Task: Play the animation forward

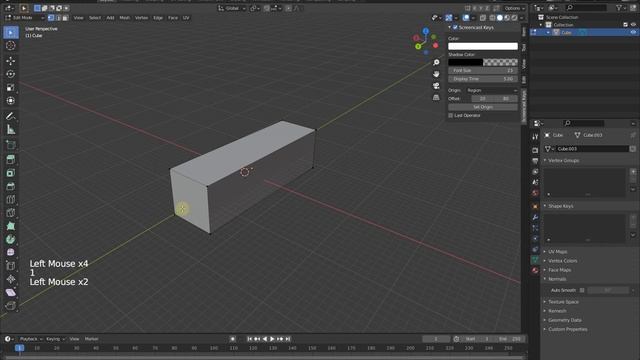Action: pyautogui.click(x=272, y=339)
